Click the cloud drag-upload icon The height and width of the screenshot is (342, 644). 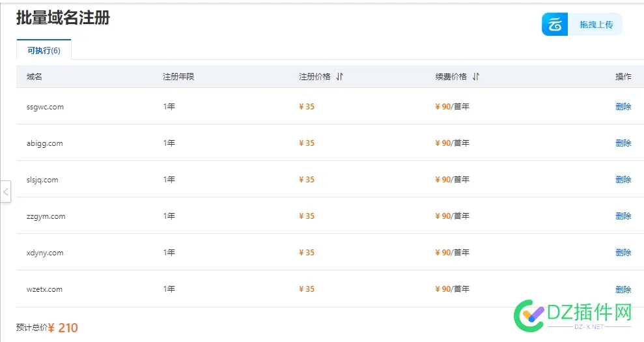555,25
